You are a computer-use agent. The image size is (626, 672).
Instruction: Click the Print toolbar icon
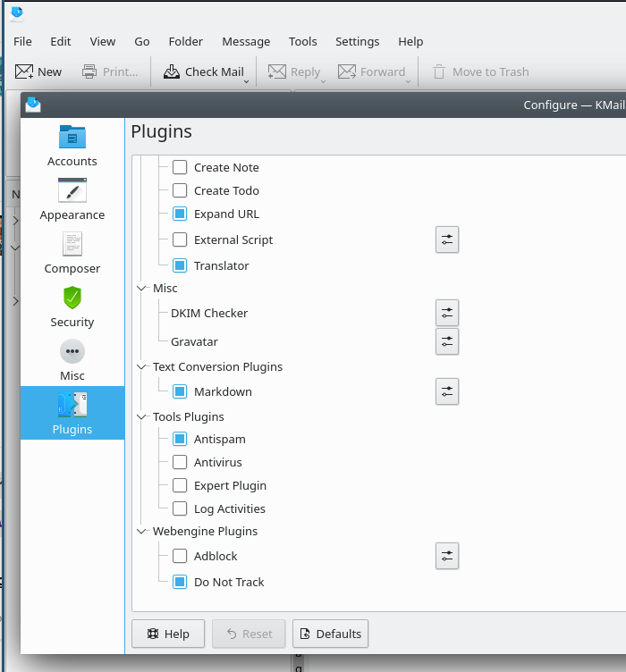coord(89,71)
